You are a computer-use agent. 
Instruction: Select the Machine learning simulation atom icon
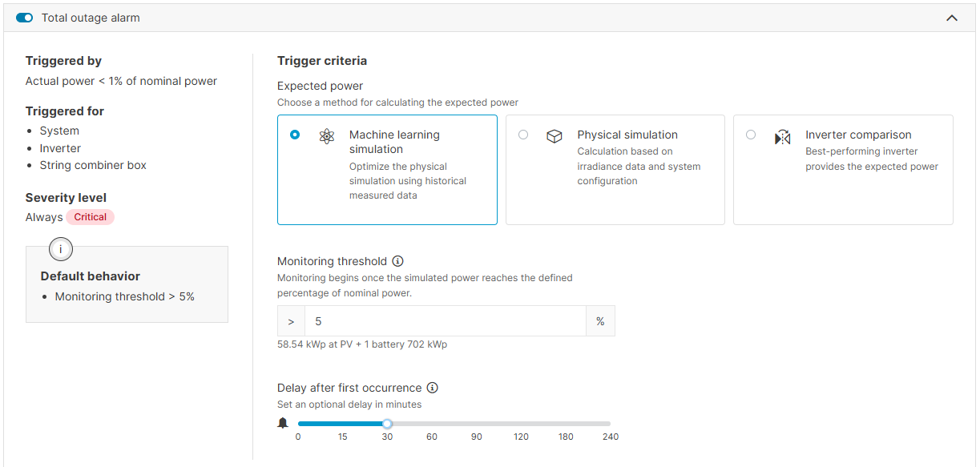(326, 136)
